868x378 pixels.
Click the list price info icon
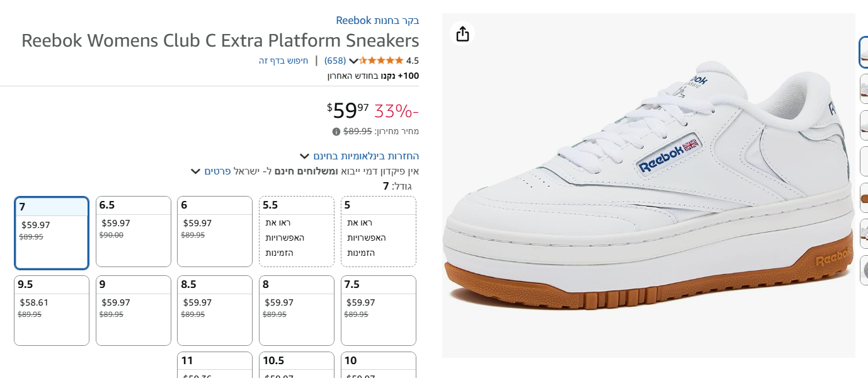(336, 132)
